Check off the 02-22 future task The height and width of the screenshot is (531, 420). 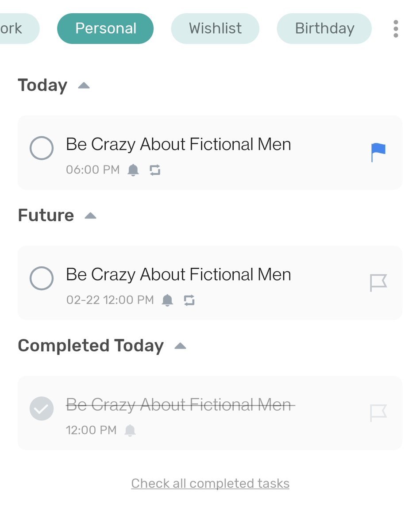[42, 278]
